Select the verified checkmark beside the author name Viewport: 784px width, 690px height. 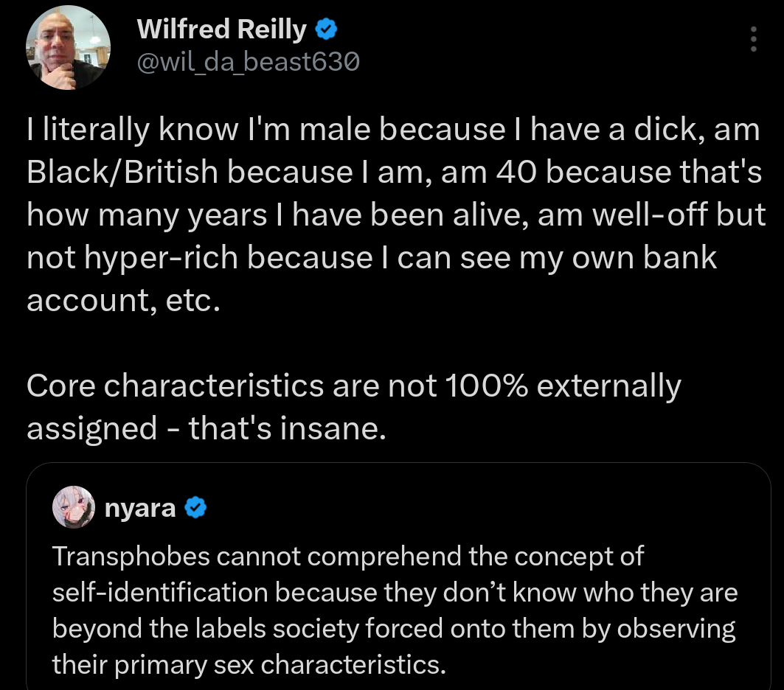click(326, 29)
